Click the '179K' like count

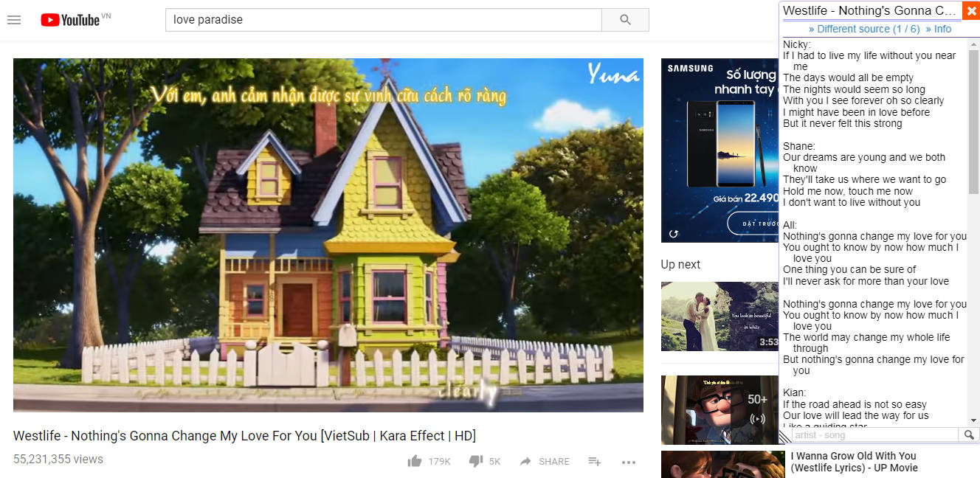[x=439, y=462]
